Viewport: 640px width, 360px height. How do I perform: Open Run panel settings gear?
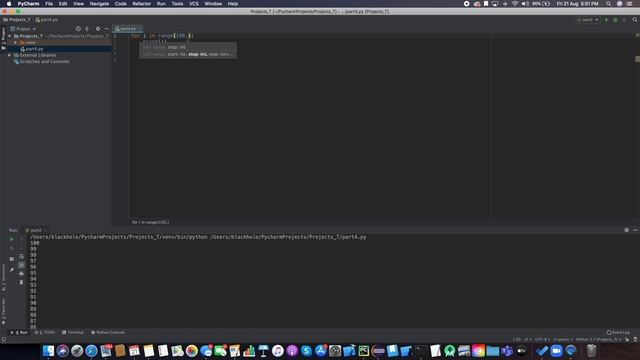click(x=627, y=230)
